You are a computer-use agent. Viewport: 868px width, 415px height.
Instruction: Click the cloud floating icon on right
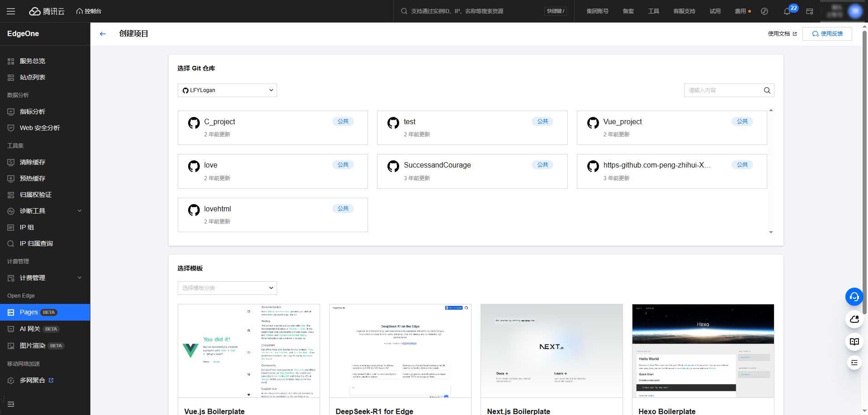(854, 319)
